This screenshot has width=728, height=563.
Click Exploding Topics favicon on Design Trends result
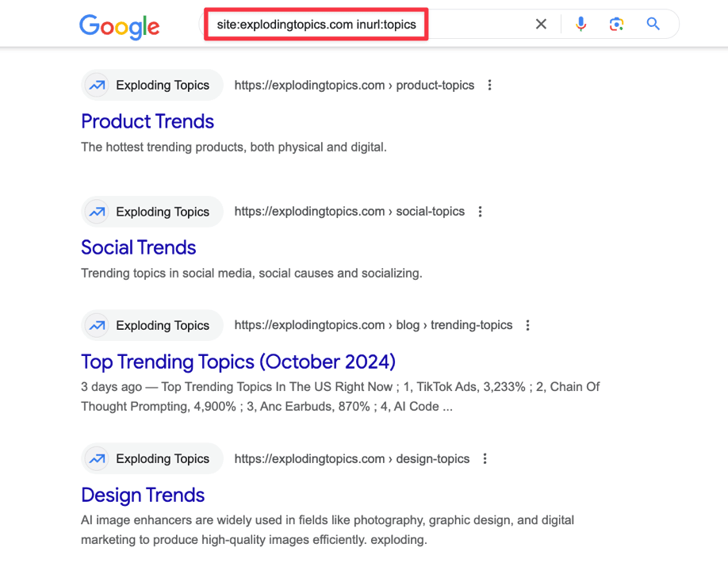click(x=98, y=458)
